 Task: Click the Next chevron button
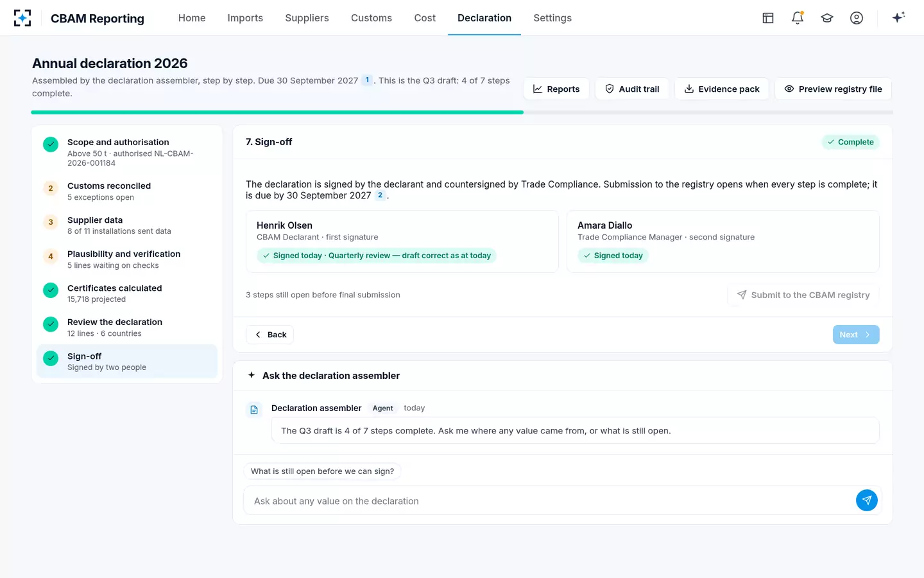pyautogui.click(x=856, y=335)
